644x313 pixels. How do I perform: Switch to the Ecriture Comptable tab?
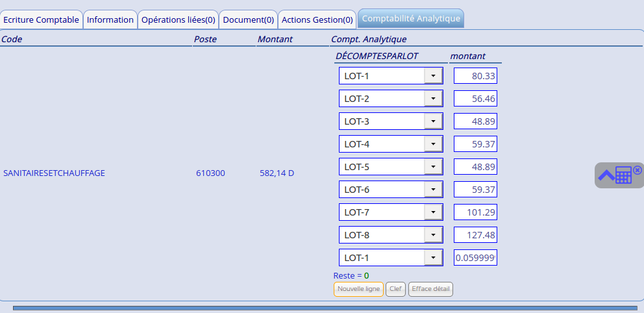[41, 19]
